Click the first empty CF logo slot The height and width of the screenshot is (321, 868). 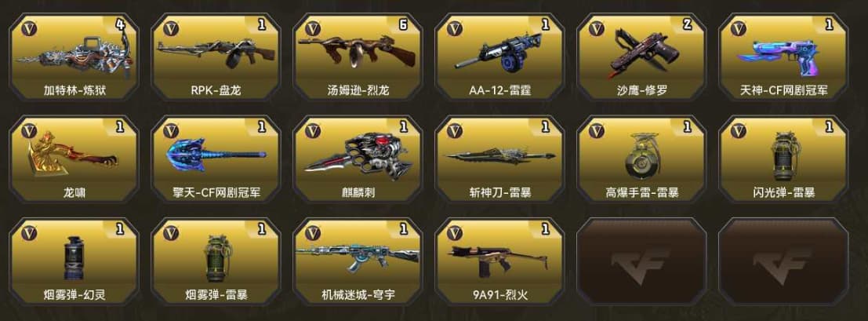[x=641, y=261]
